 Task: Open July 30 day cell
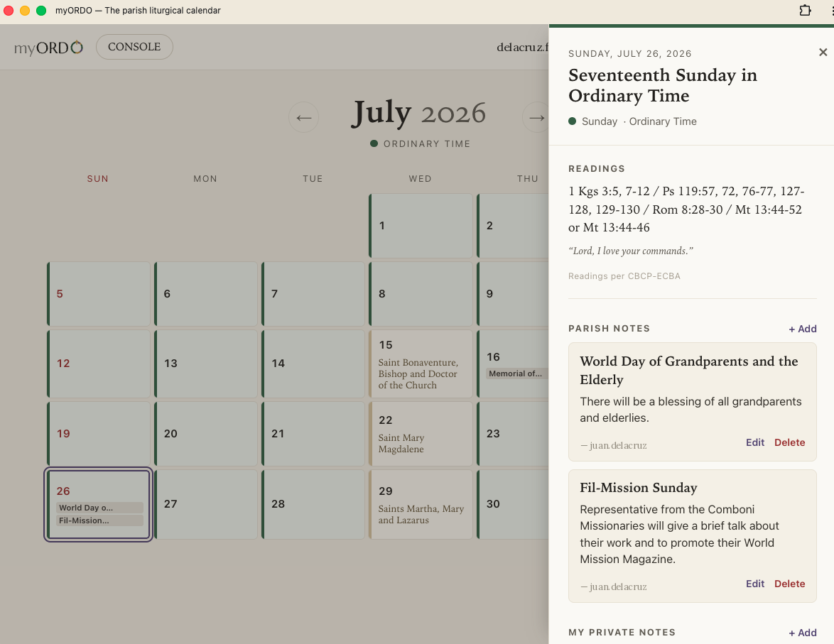click(x=513, y=504)
